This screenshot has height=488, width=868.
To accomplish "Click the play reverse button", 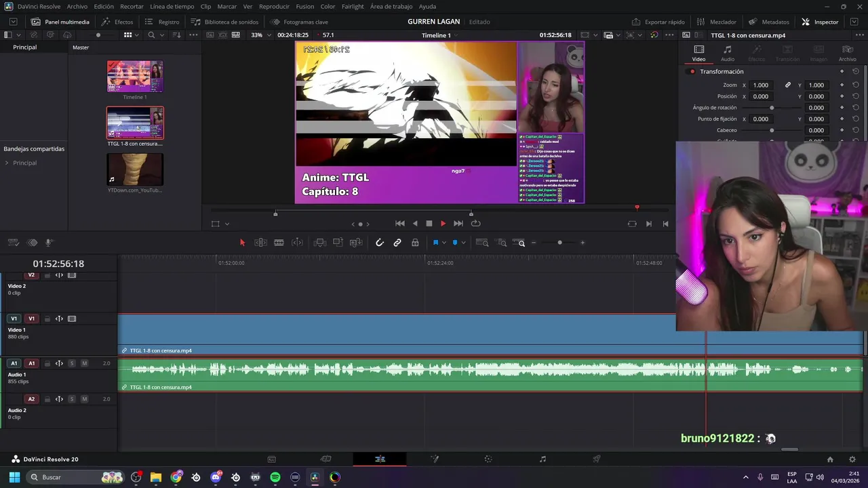I will (415, 224).
